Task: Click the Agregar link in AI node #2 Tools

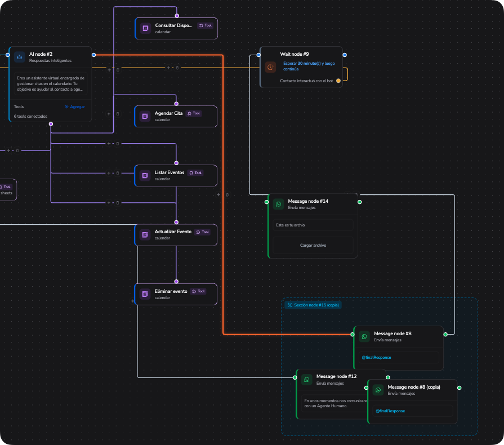Action: pos(74,107)
